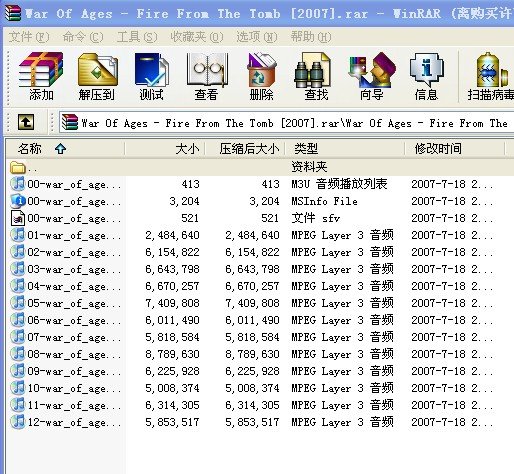Click the Delete (删除) toolbar icon

coord(261,76)
